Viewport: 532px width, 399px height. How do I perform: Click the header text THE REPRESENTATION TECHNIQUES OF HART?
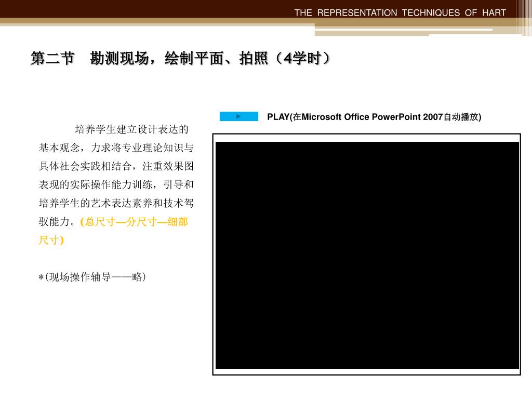click(x=400, y=13)
